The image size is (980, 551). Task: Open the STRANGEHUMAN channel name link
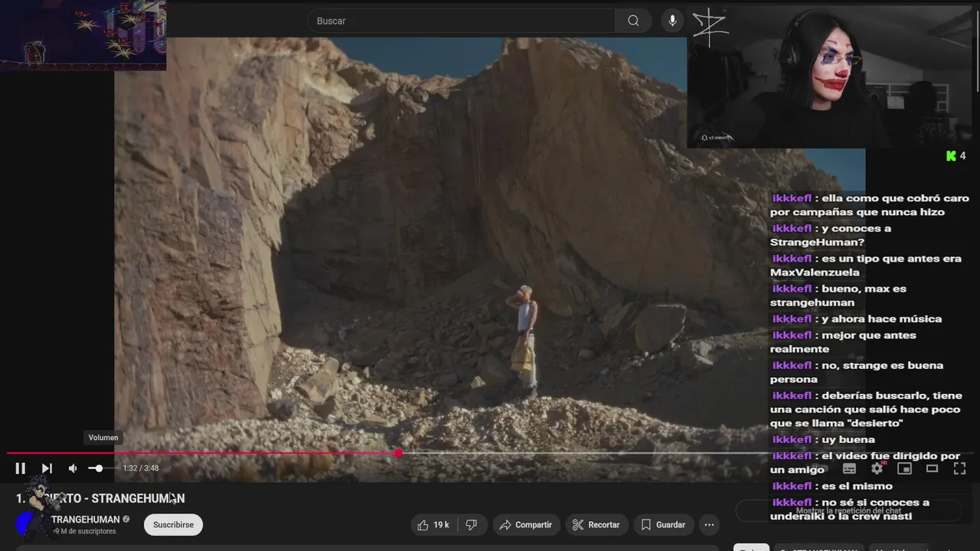click(85, 520)
